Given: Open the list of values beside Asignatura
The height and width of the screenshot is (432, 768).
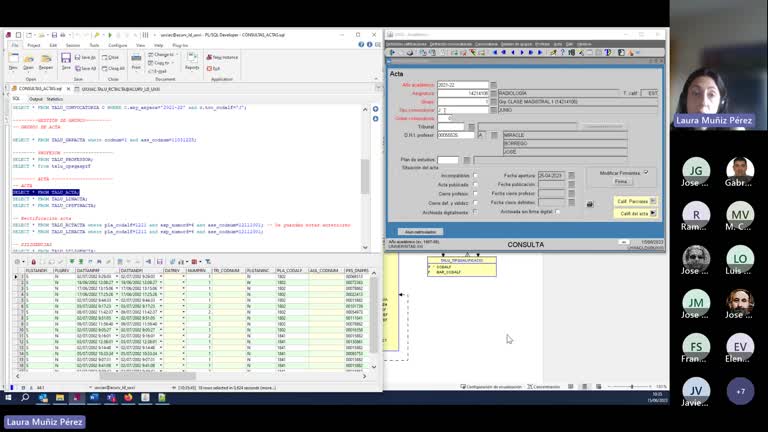Looking at the screenshot, I should pyautogui.click(x=493, y=93).
